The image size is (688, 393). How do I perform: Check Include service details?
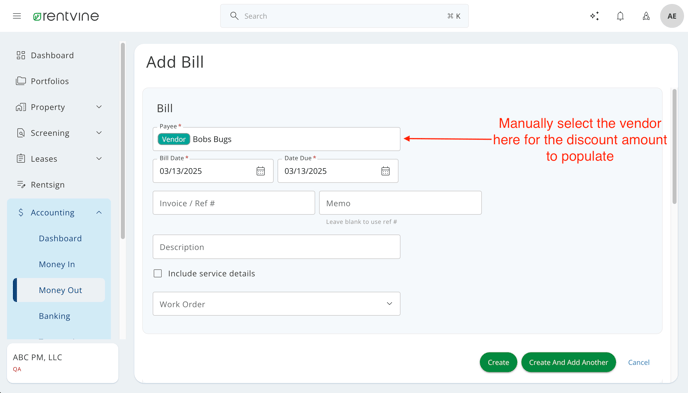click(158, 273)
